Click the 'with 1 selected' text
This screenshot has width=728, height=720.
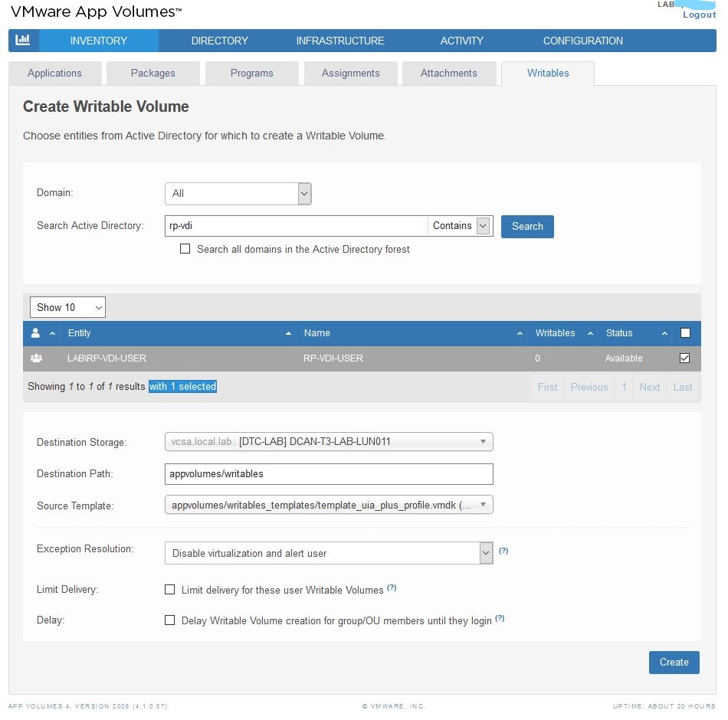pyautogui.click(x=182, y=386)
